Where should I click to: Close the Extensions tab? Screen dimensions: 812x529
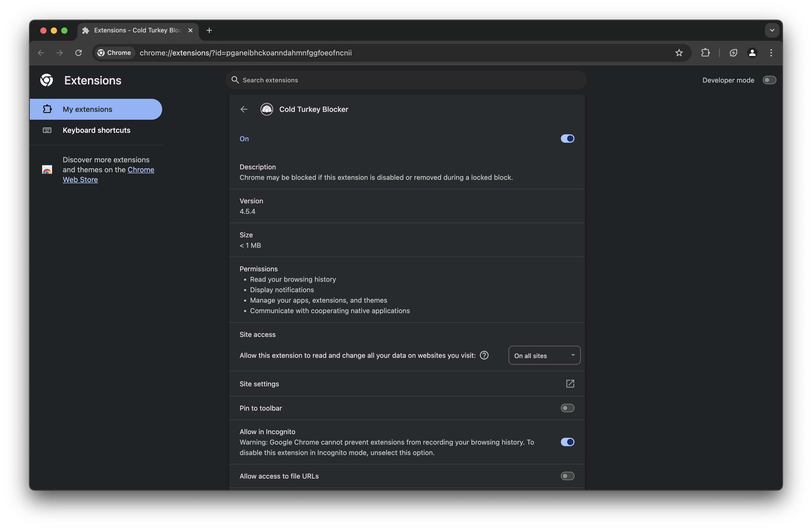pyautogui.click(x=190, y=30)
